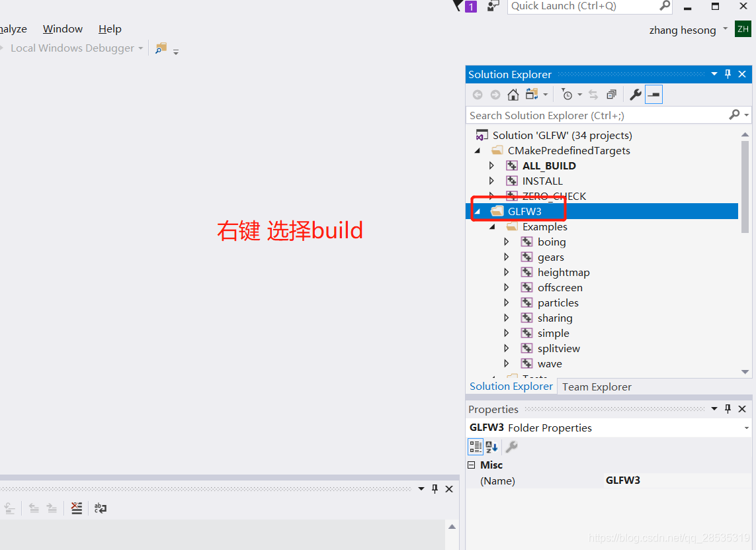Image resolution: width=756 pixels, height=550 pixels.
Task: Click the offscreen project icon
Action: click(527, 287)
